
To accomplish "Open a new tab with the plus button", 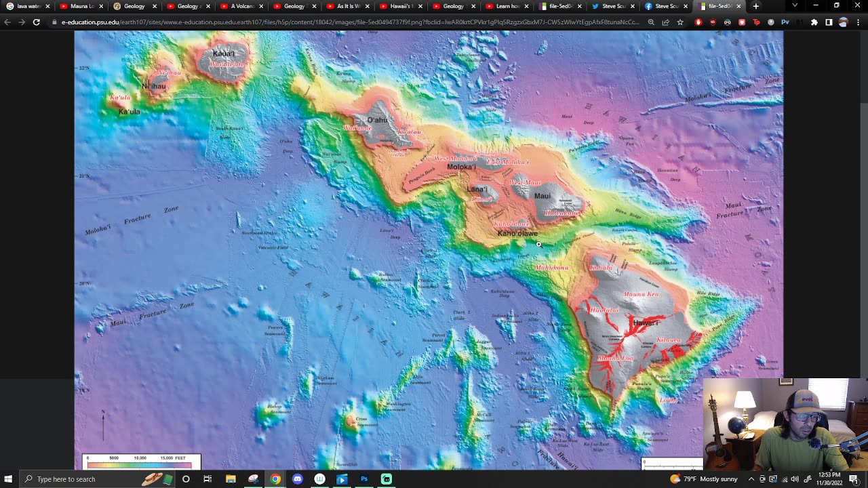I will [x=756, y=6].
